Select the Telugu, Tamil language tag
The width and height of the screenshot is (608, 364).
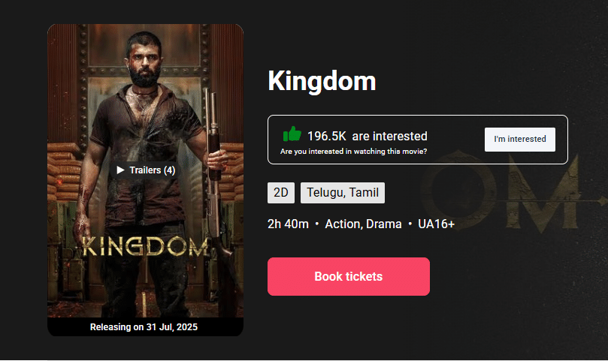343,193
